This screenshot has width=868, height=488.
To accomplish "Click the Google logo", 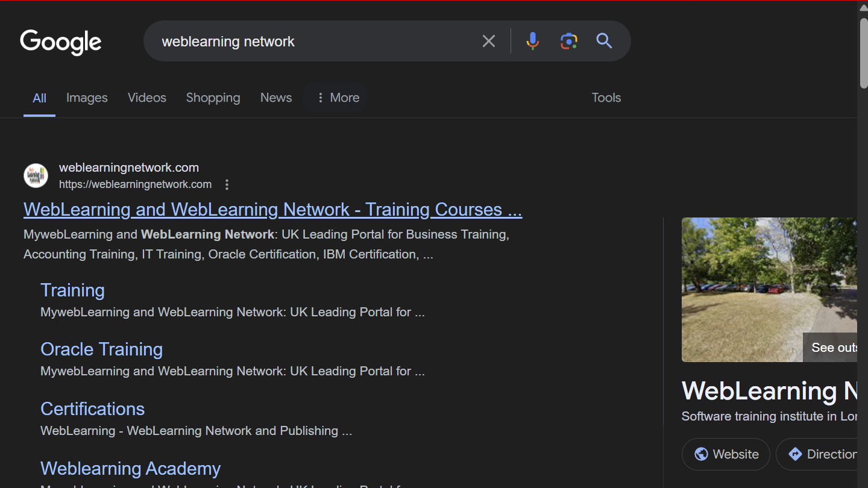I will pos(61,42).
